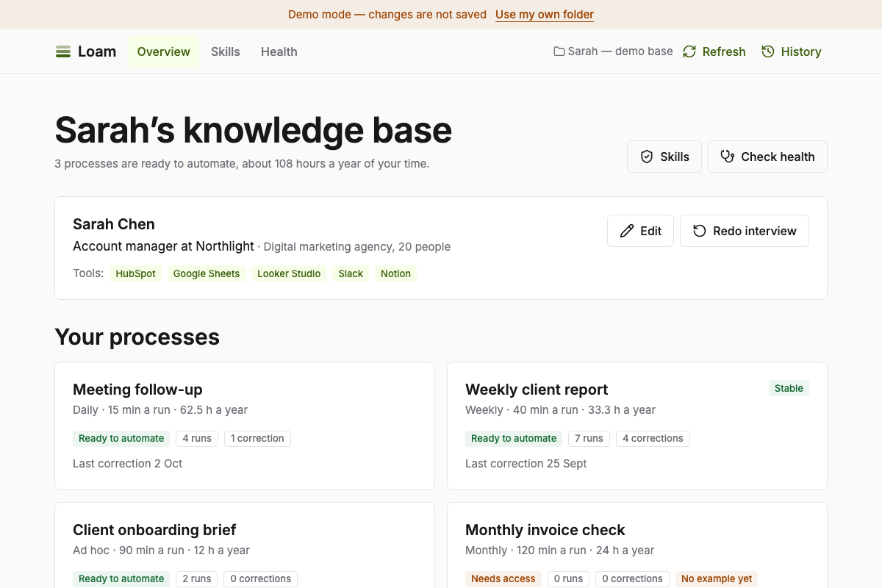Click the Looker Studio tool tag
Screen dimensions: 882x588
[289, 273]
